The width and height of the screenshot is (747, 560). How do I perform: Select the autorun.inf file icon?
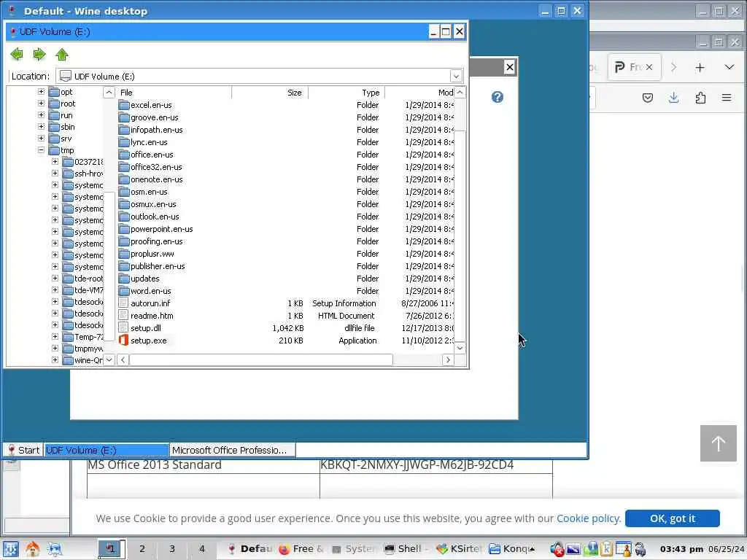tap(124, 303)
